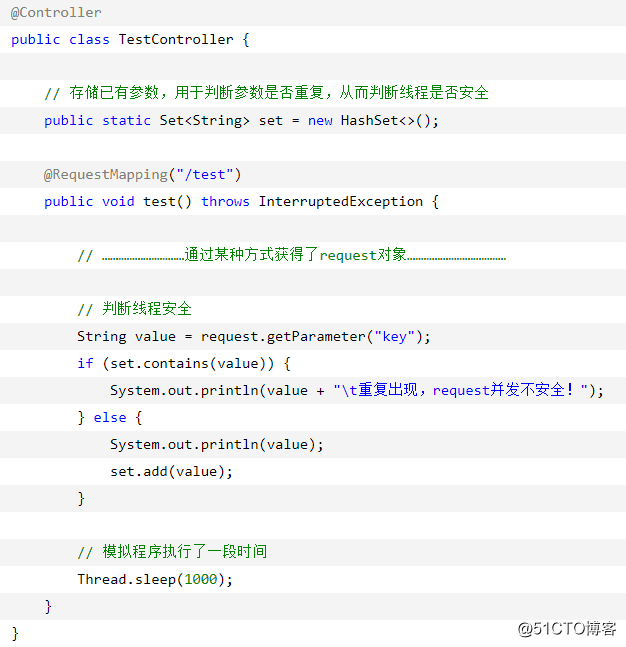626x647 pixels.
Task: Click the 'set.add(value);' line
Action: pyautogui.click(x=171, y=471)
